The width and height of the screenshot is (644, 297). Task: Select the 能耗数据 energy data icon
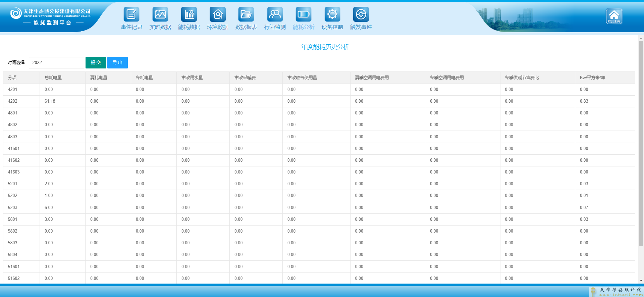[189, 14]
